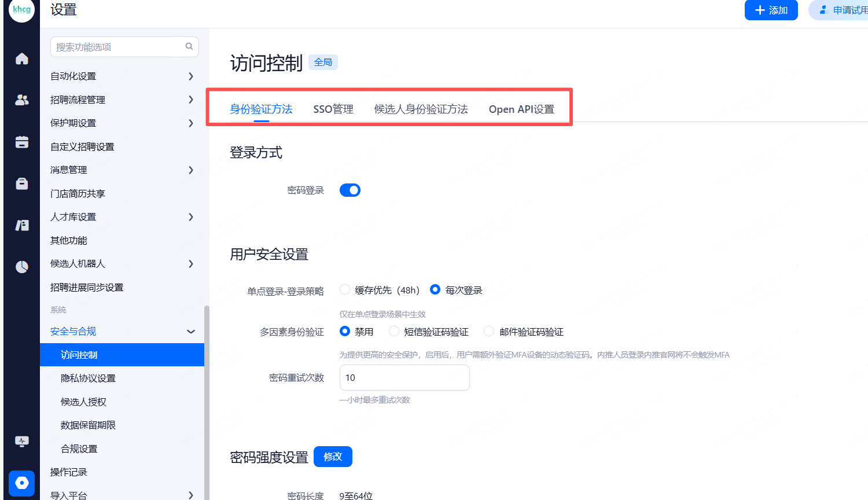
Task: Collapse the 安全与合规 section
Action: pyautogui.click(x=191, y=332)
